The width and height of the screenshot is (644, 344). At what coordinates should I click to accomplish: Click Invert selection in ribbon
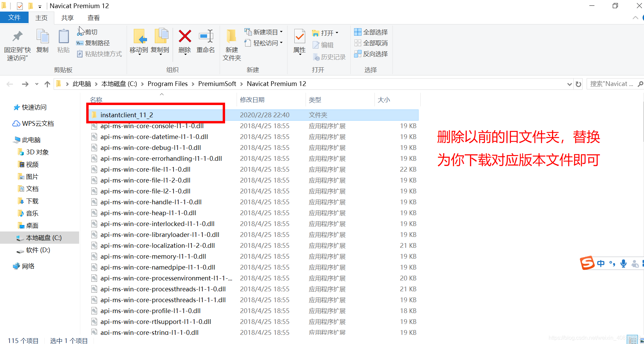click(x=371, y=54)
